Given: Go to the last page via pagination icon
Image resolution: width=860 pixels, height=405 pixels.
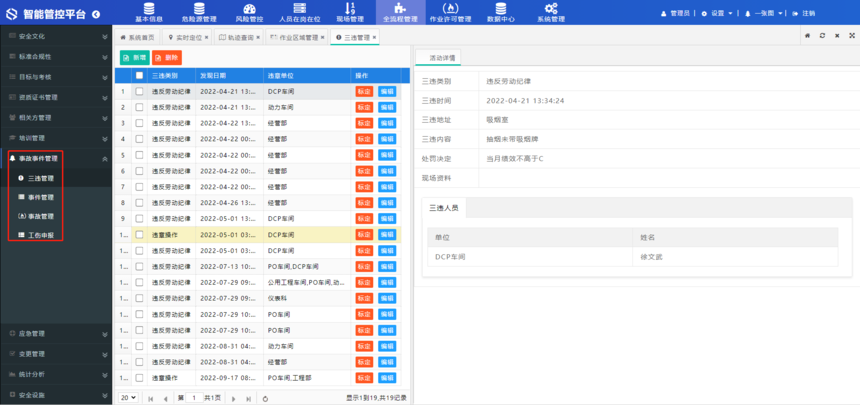Looking at the screenshot, I should (248, 398).
